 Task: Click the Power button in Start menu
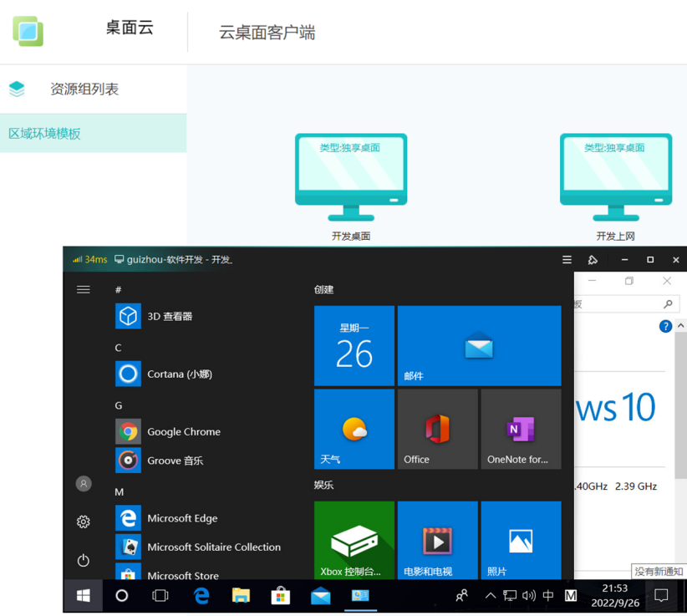point(84,560)
